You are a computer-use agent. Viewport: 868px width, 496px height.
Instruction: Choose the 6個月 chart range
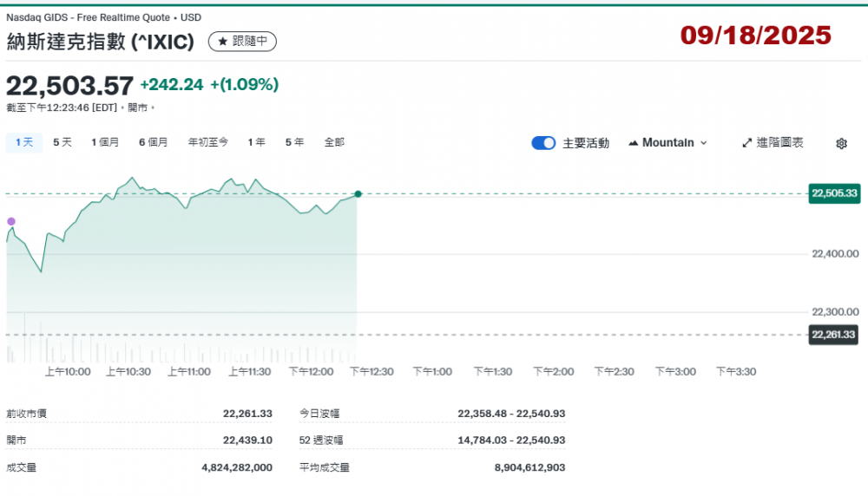153,142
